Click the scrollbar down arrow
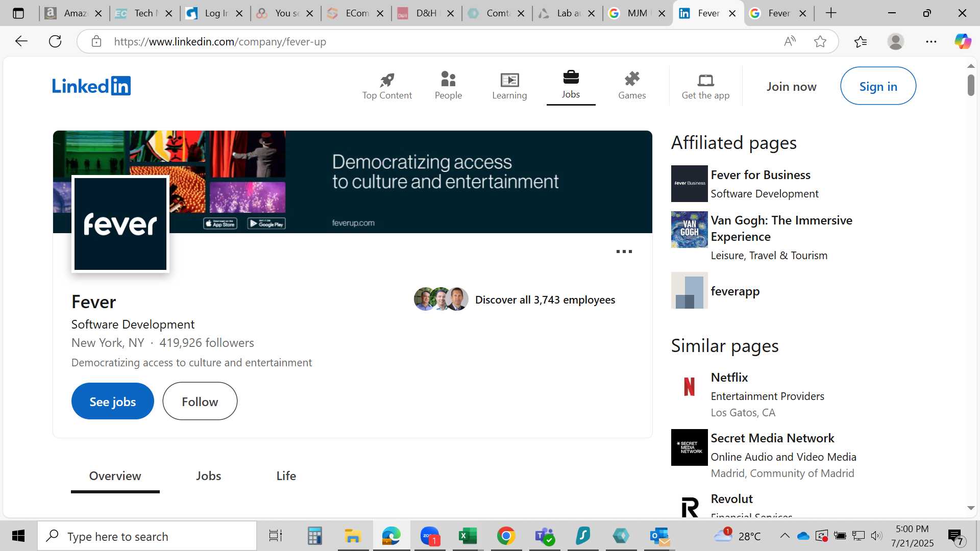The width and height of the screenshot is (980, 551). (x=971, y=508)
